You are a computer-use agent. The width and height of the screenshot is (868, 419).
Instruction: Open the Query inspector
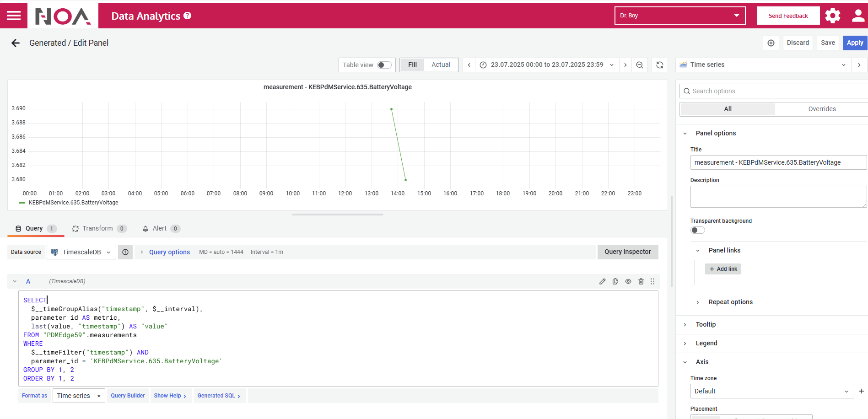click(627, 252)
